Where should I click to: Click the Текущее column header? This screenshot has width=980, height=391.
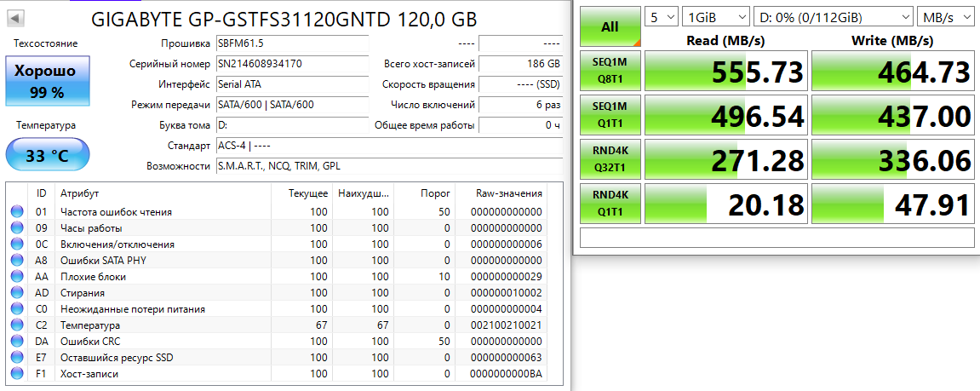pos(302,193)
